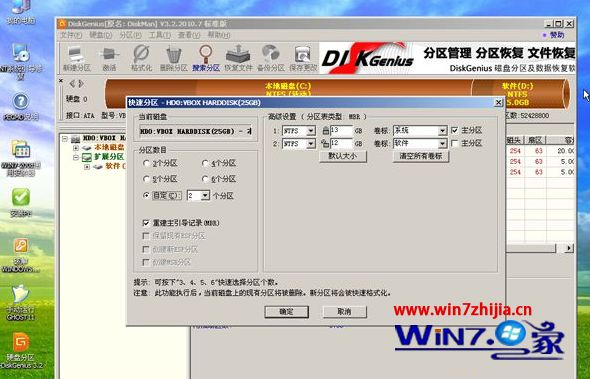Close the 快速分区 dialog
This screenshot has height=379, width=590.
(498, 102)
